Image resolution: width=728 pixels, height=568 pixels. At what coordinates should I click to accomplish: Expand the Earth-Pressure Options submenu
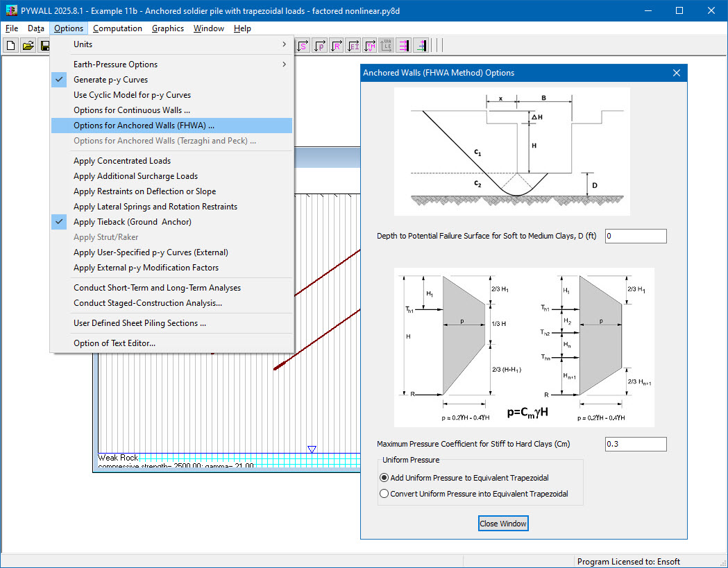tap(115, 64)
